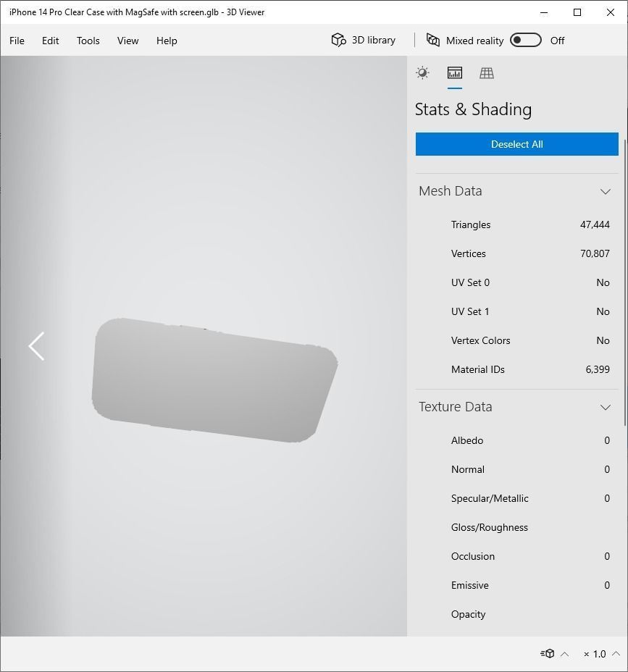628x672 pixels.
Task: Click the Mixed reality cube icon
Action: click(x=433, y=40)
